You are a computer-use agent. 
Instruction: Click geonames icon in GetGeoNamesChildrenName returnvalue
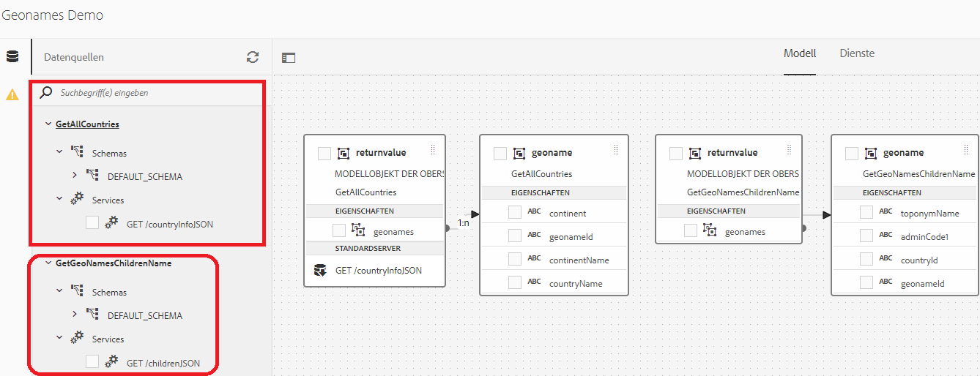[710, 230]
